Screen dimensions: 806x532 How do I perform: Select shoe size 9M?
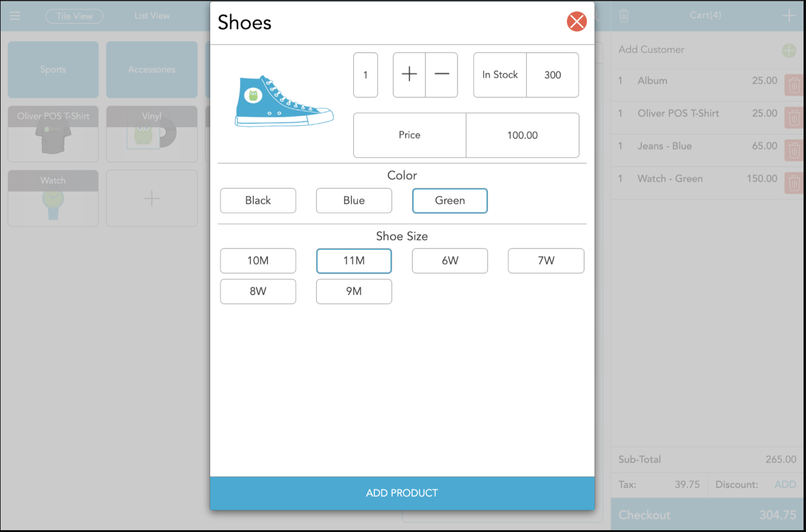pyautogui.click(x=354, y=291)
